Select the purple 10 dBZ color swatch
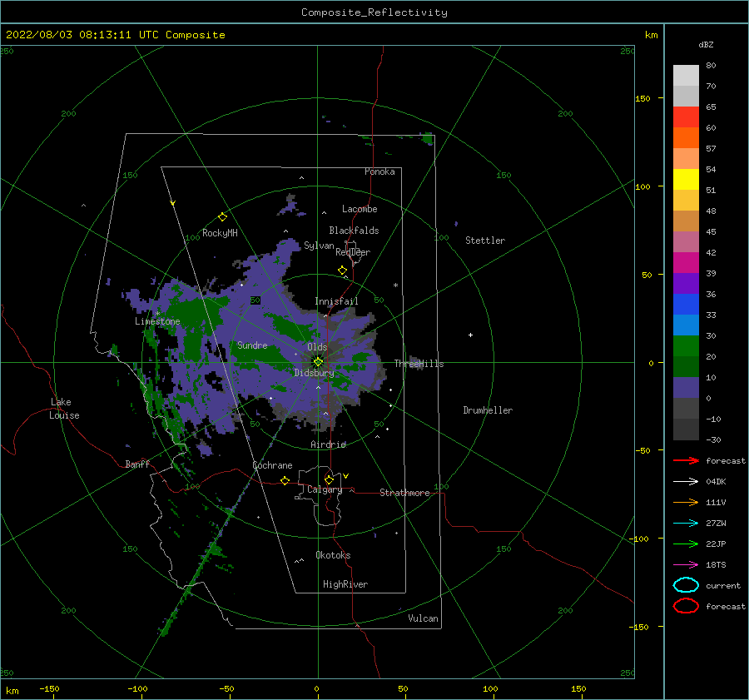 point(686,387)
